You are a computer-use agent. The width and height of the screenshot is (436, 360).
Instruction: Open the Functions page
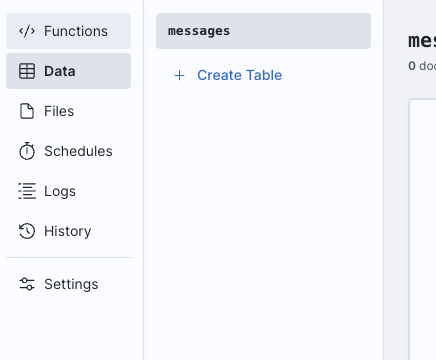tap(68, 31)
